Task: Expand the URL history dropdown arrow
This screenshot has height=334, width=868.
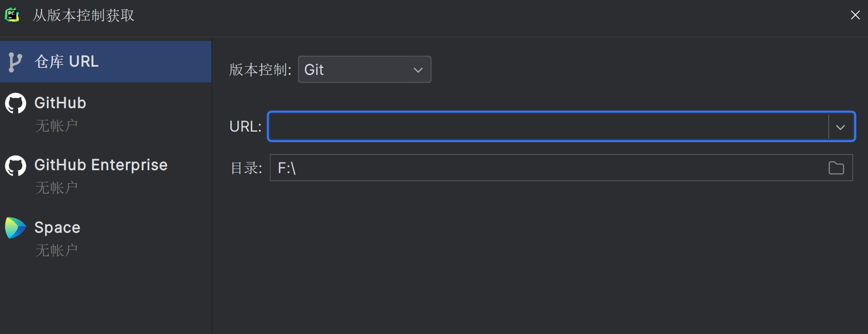Action: click(x=840, y=127)
